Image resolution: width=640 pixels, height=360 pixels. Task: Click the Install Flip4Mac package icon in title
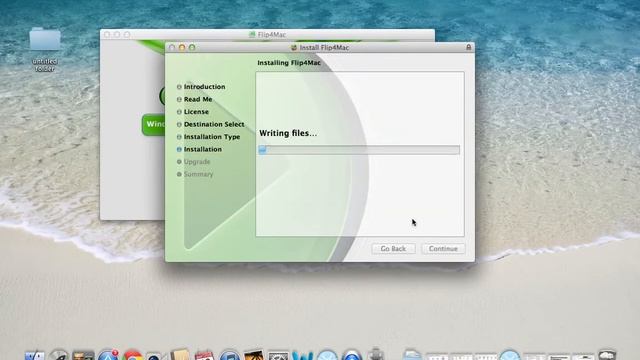[x=293, y=48]
